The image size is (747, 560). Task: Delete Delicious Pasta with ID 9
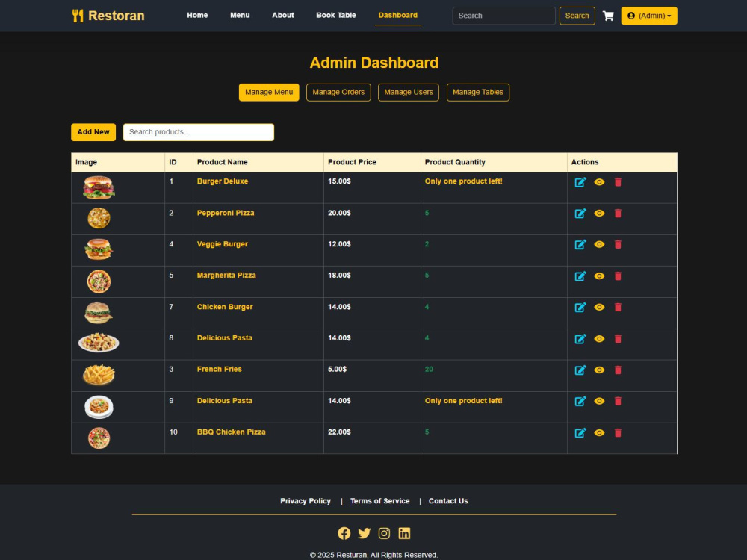tap(618, 401)
